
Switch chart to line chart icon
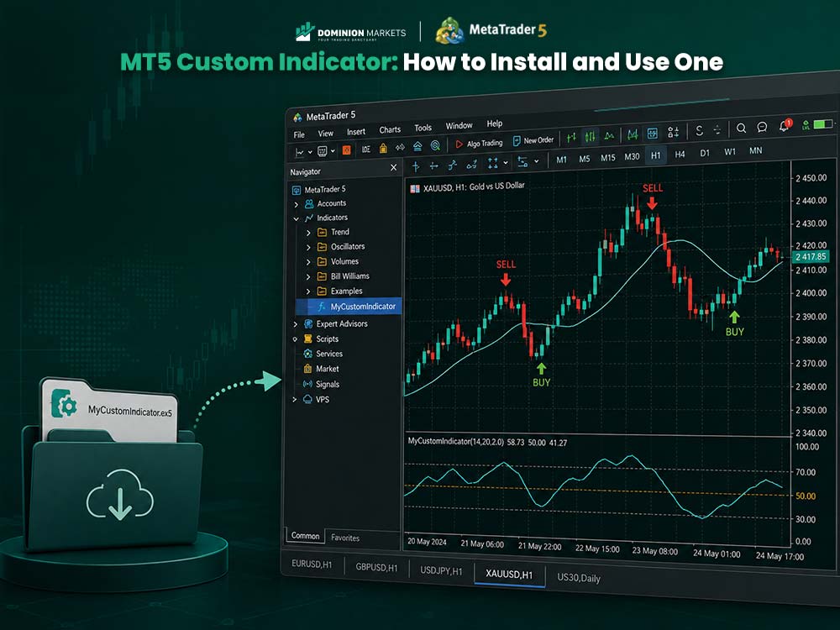(609, 135)
